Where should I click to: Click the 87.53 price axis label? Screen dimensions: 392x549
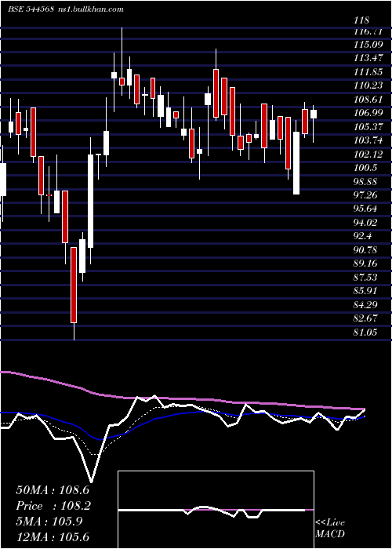pos(365,278)
